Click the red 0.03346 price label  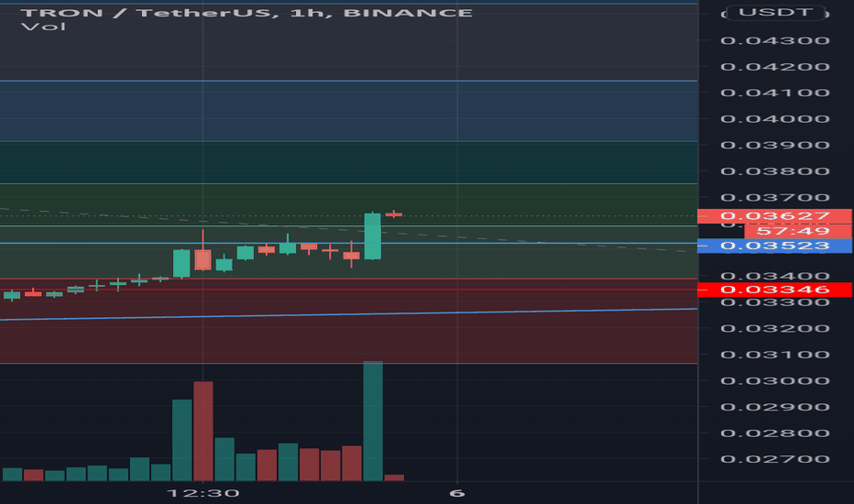pos(774,290)
